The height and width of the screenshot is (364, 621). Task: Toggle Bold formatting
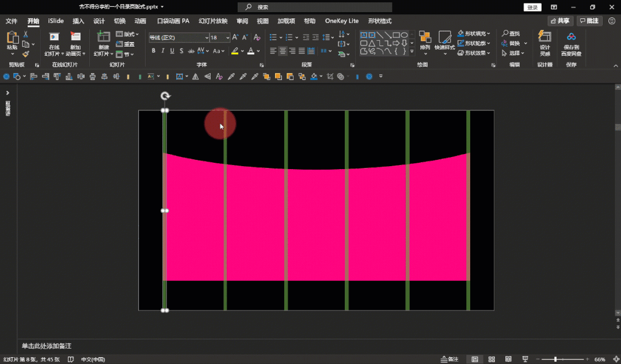[154, 51]
